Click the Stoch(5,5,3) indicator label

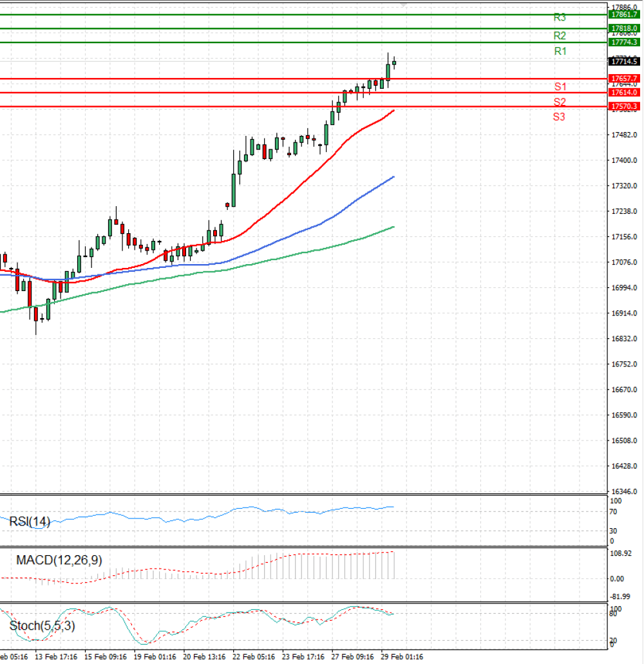42,626
